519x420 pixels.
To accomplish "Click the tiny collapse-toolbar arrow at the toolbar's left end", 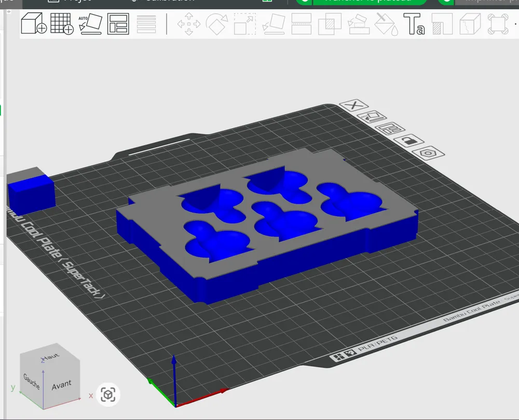I will pyautogui.click(x=9, y=11).
